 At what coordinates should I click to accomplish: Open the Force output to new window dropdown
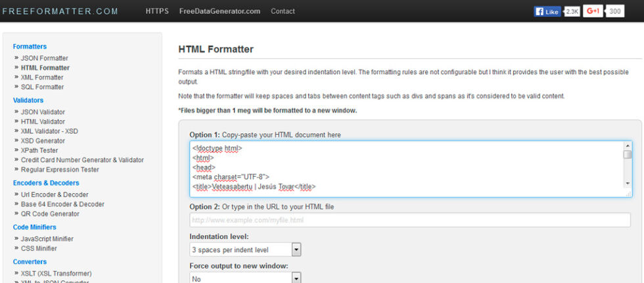[x=244, y=278]
